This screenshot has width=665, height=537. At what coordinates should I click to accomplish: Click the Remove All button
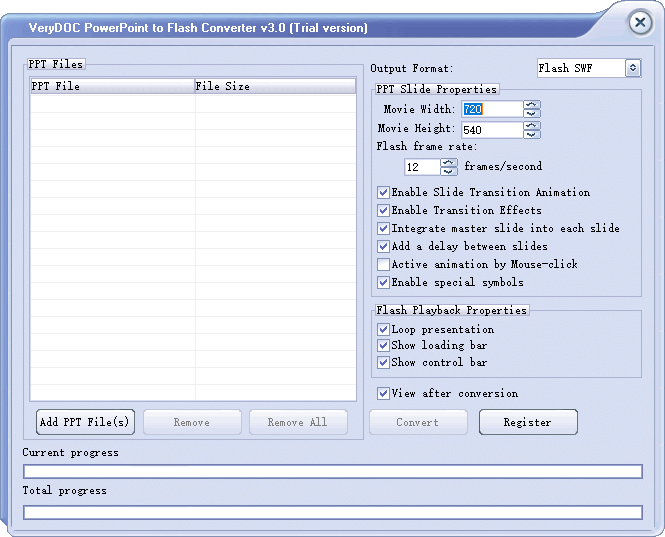[x=298, y=422]
